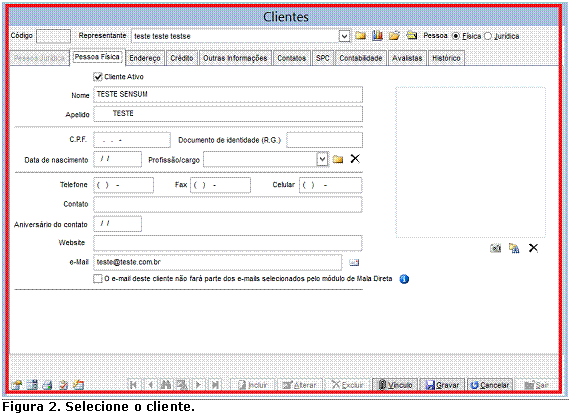The width and height of the screenshot is (571, 416).
Task: Click into the Nome field
Action: 228,95
